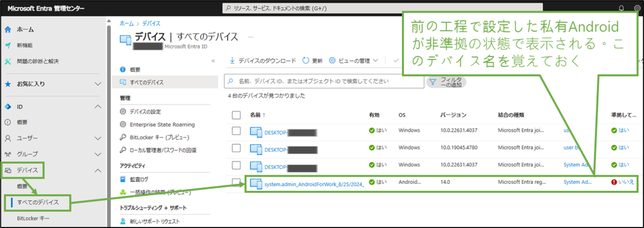The height and width of the screenshot is (228, 644).
Task: Open the ビューの管理 dropdown
Action: click(x=354, y=61)
